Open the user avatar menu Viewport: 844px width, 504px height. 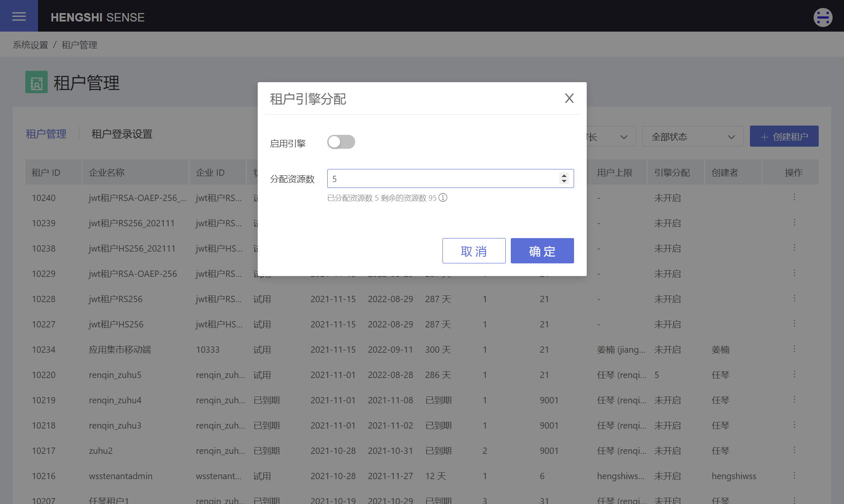point(823,17)
